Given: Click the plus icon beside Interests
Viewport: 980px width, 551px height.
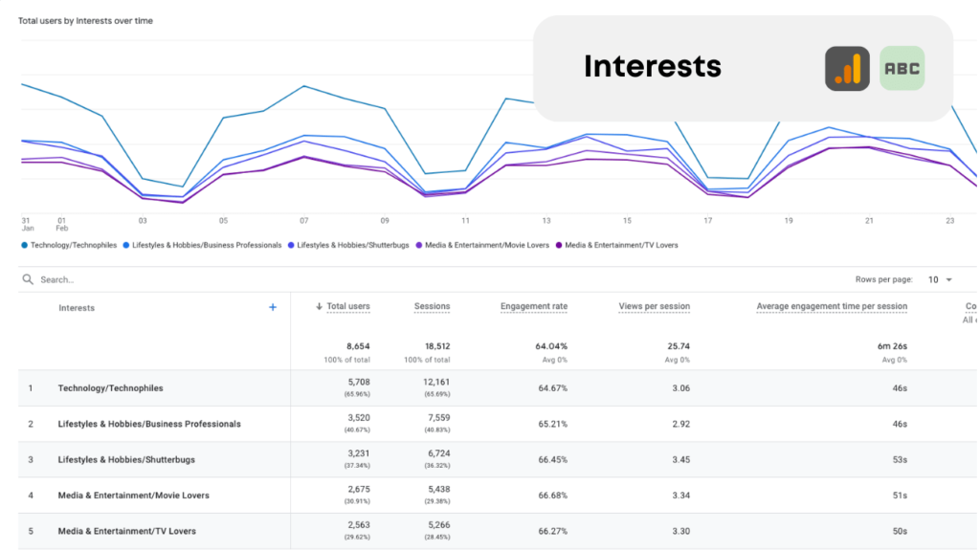Looking at the screenshot, I should click(273, 307).
